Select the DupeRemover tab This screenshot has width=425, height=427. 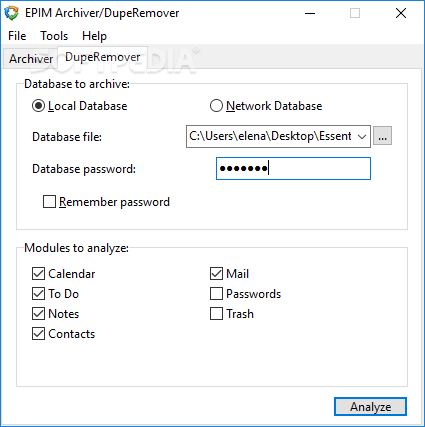[x=102, y=57]
